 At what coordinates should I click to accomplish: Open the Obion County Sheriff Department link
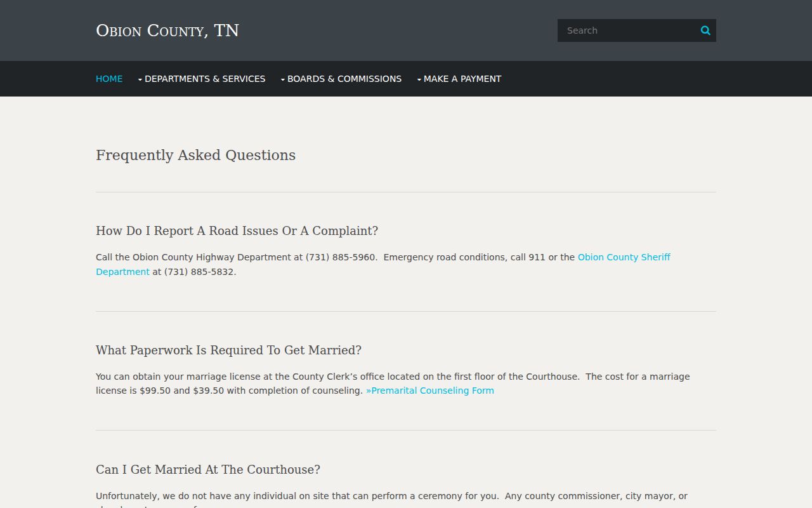point(624,257)
